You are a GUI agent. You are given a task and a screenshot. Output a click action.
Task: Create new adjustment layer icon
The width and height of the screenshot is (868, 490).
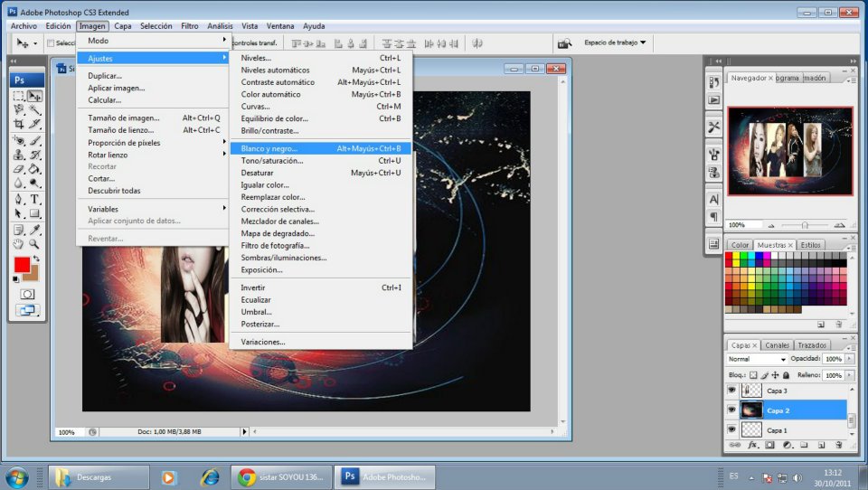pyautogui.click(x=787, y=445)
